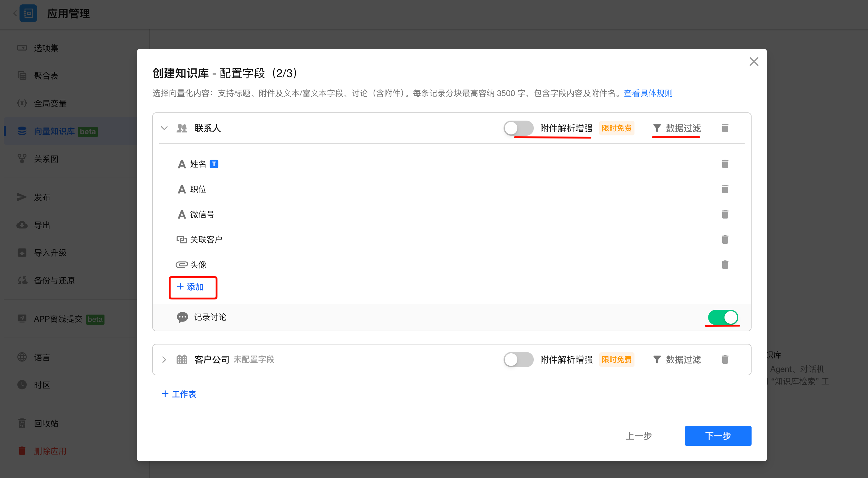Remove the 关联客户 field
This screenshot has width=868, height=478.
pyautogui.click(x=725, y=240)
